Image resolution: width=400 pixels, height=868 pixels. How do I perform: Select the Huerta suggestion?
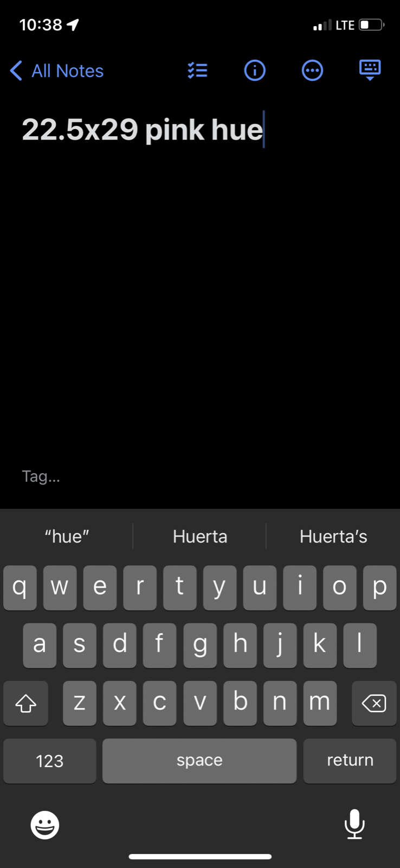coord(200,537)
